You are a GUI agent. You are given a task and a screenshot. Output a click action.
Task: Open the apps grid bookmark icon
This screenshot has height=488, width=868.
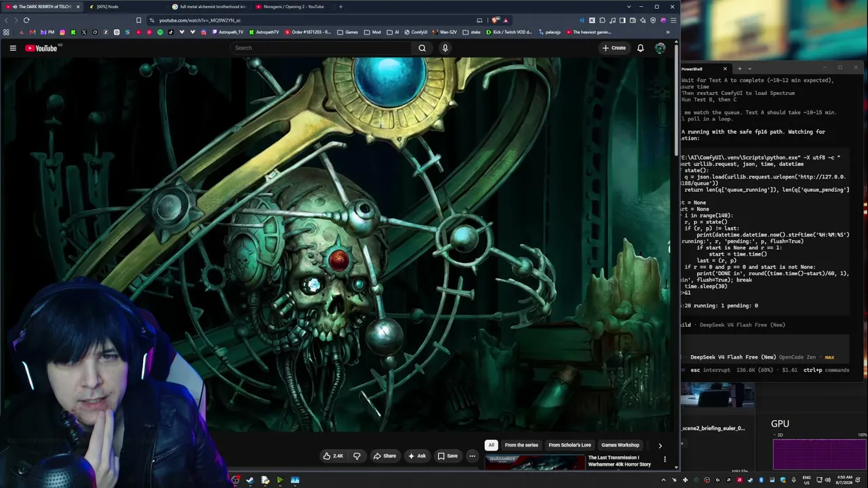(6, 33)
